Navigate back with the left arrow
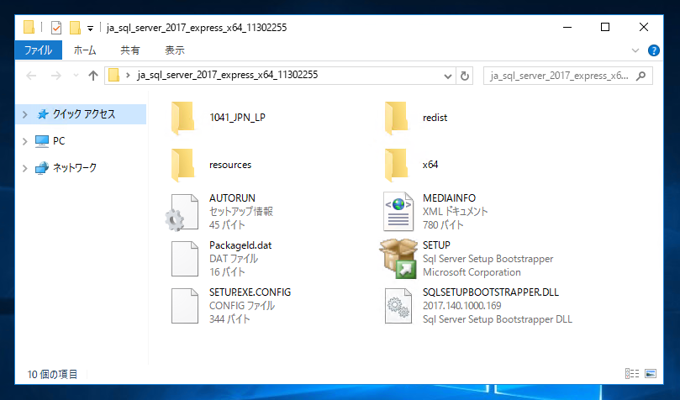 coord(31,76)
